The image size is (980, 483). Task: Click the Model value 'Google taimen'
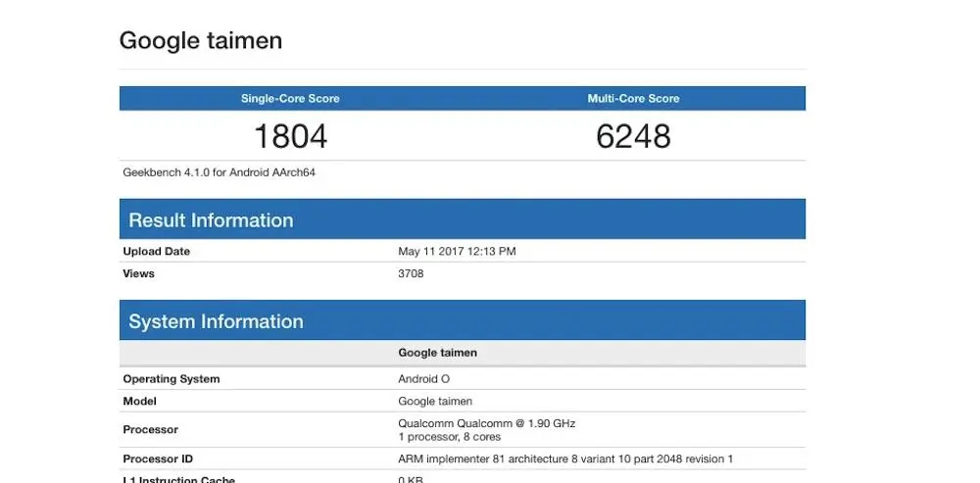coord(435,401)
